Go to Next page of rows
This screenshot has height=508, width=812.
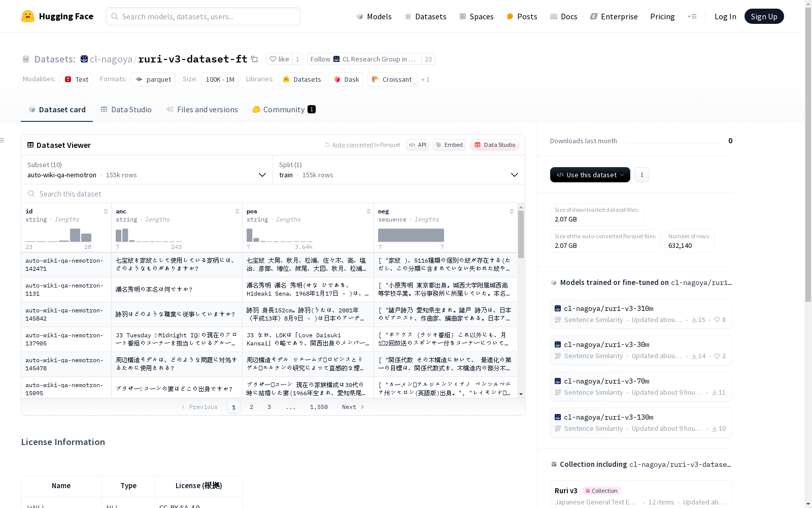pyautogui.click(x=353, y=407)
